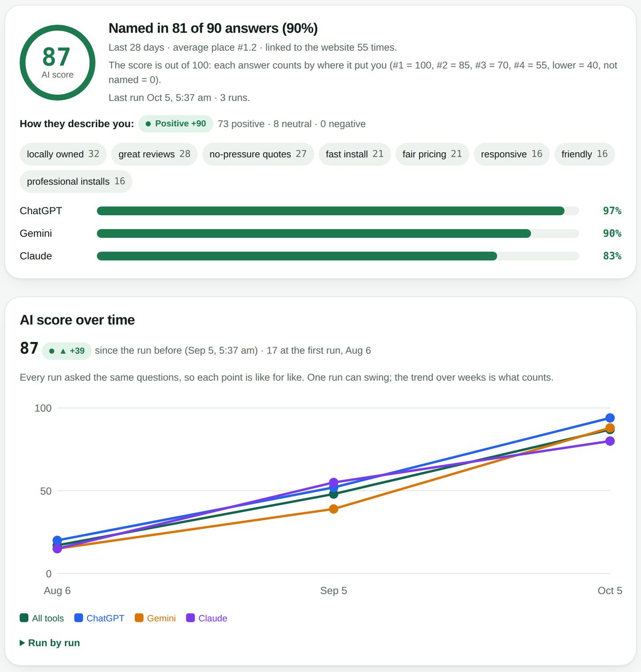Click the dark green All tools point at Sep 5
The height and width of the screenshot is (672, 641).
pos(334,495)
